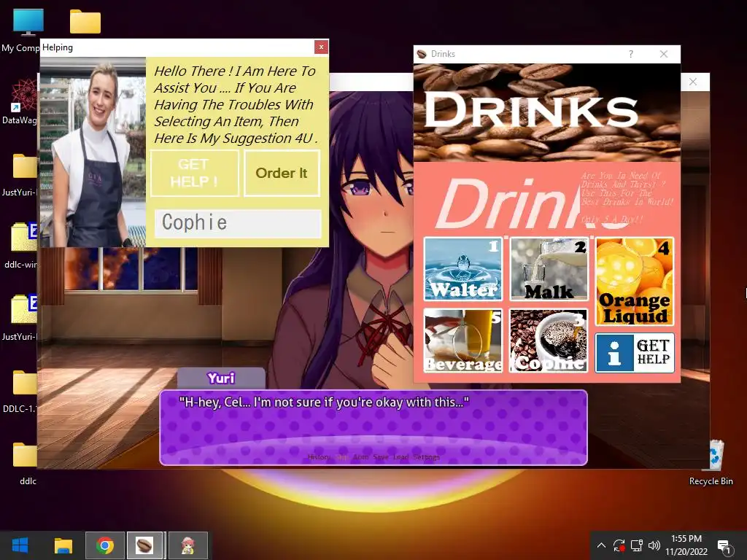Switch to the coffee bean app in taskbar
The width and height of the screenshot is (747, 560).
point(144,545)
